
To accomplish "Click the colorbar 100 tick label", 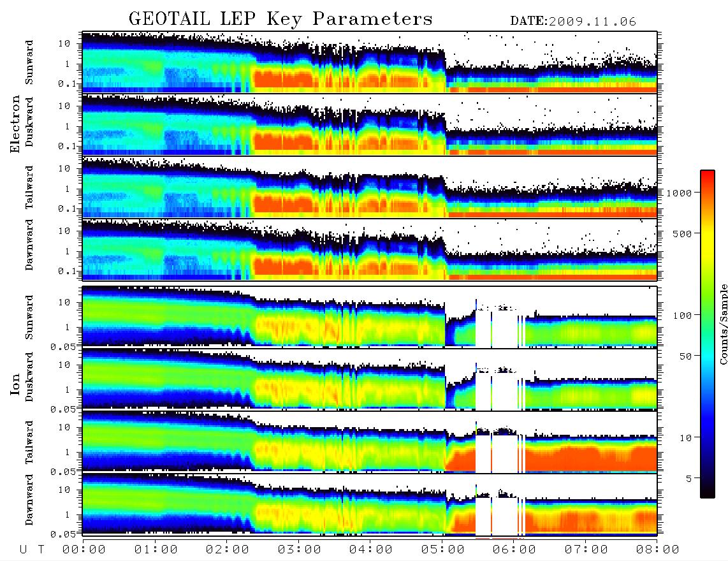I will [x=683, y=316].
